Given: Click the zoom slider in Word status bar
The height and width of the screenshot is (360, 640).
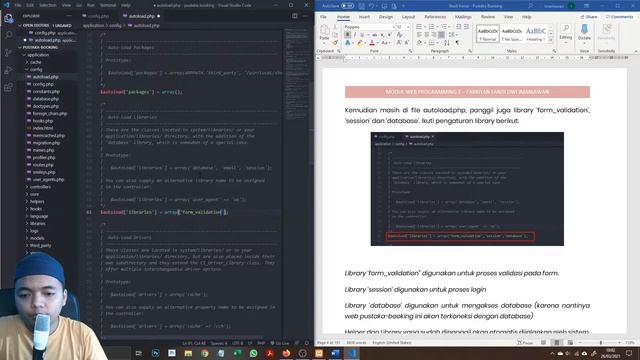Looking at the screenshot, I should (600, 343).
